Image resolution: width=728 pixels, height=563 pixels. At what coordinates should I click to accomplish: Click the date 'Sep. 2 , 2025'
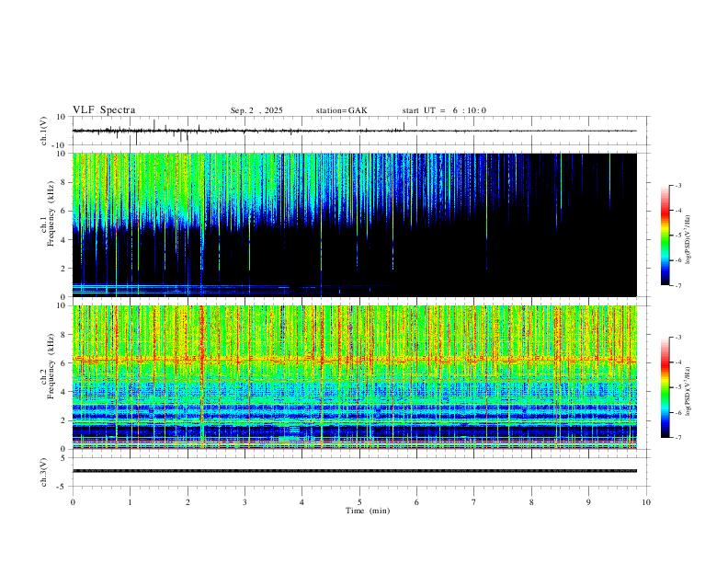tap(256, 110)
